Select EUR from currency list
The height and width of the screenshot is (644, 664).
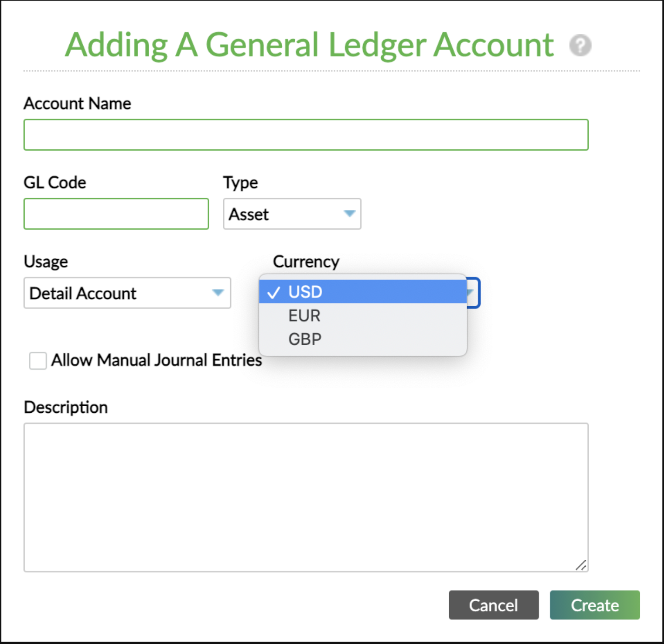304,315
